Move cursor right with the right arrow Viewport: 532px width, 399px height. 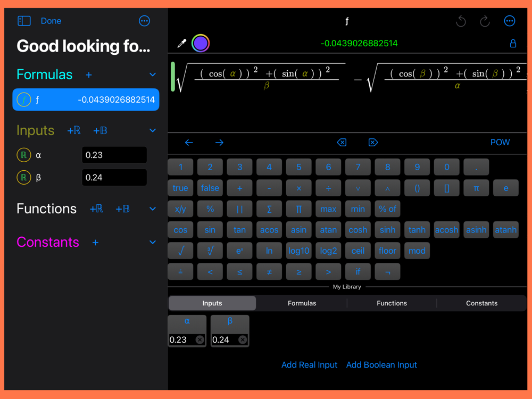click(x=219, y=143)
